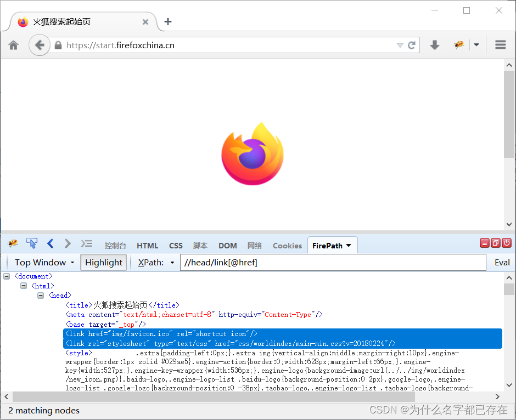The height and width of the screenshot is (420, 516).
Task: Click the padlock site identity icon
Action: point(58,45)
